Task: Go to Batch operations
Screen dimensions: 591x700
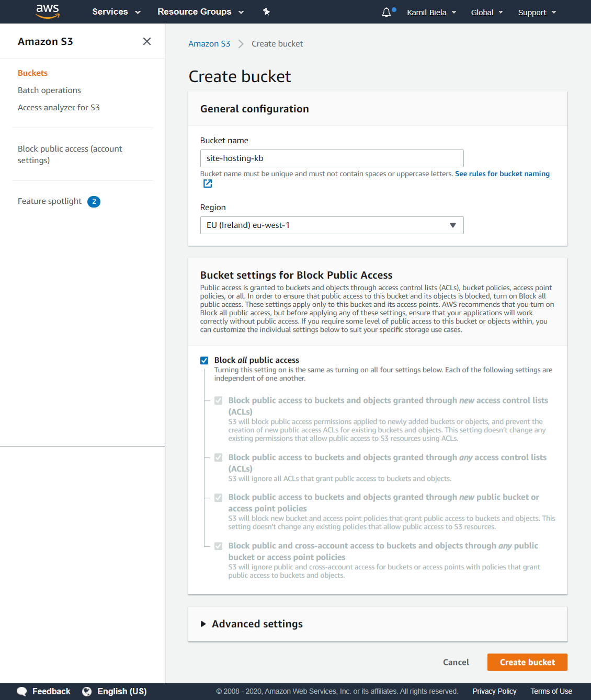Action: pyautogui.click(x=49, y=90)
